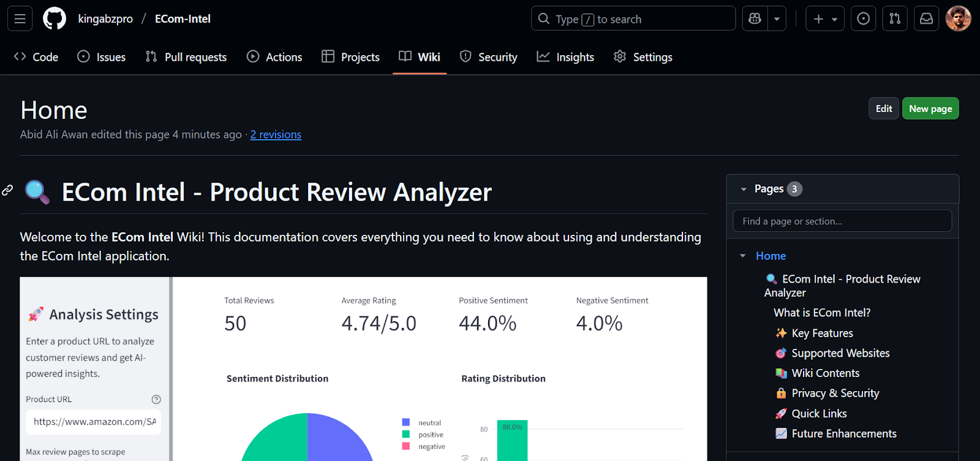The image size is (980, 461).
Task: Click the positive legend color swatch
Action: [405, 434]
